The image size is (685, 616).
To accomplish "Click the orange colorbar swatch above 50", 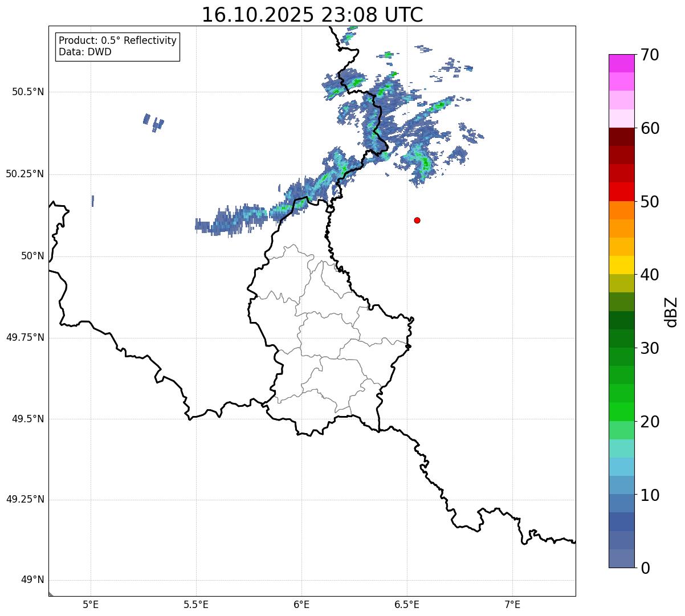I will 621,210.
